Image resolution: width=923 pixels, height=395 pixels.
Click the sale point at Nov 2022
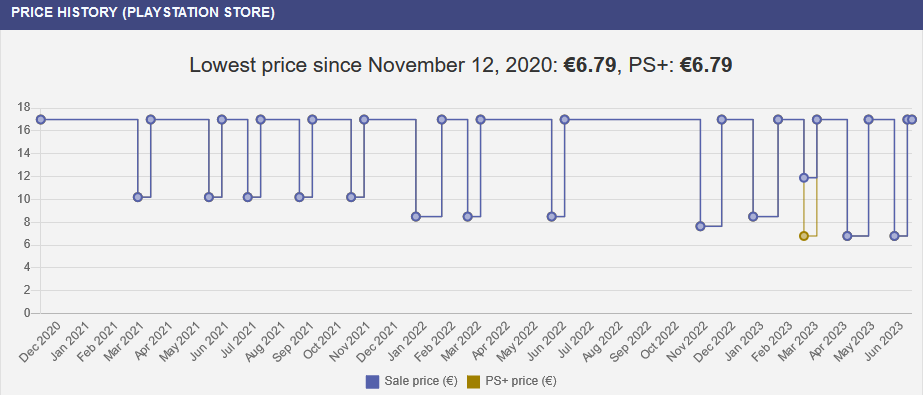[700, 226]
